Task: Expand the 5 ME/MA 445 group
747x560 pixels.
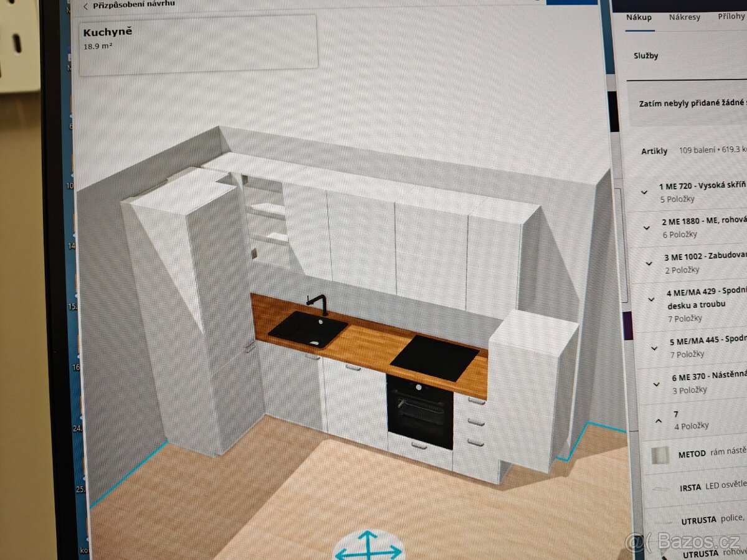Action: pyautogui.click(x=654, y=348)
